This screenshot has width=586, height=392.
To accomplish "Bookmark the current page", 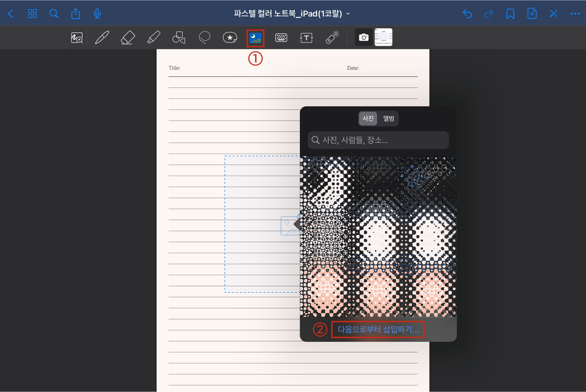I will pos(510,14).
